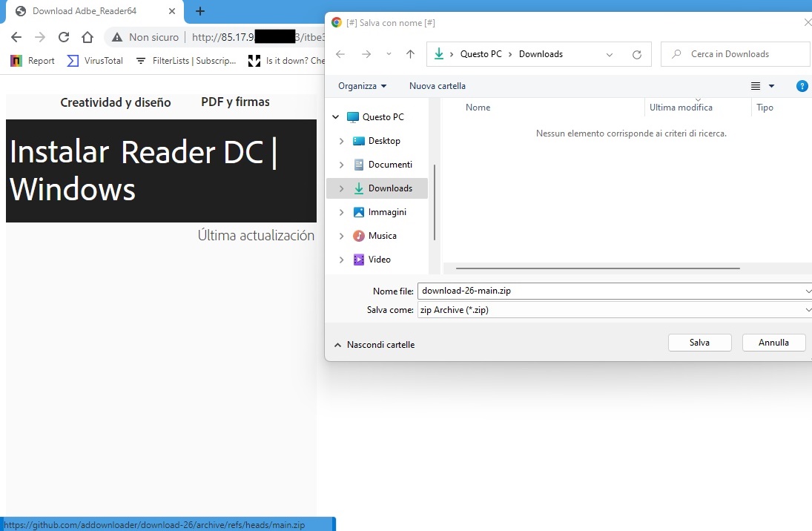Close the Download Adbe_Reader64 tab
The height and width of the screenshot is (531, 812).
tap(172, 11)
